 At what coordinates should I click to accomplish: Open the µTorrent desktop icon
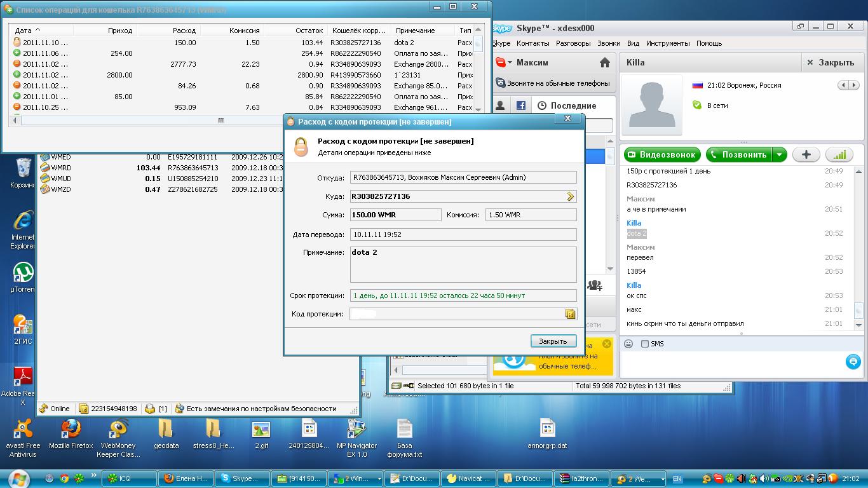coord(23,278)
